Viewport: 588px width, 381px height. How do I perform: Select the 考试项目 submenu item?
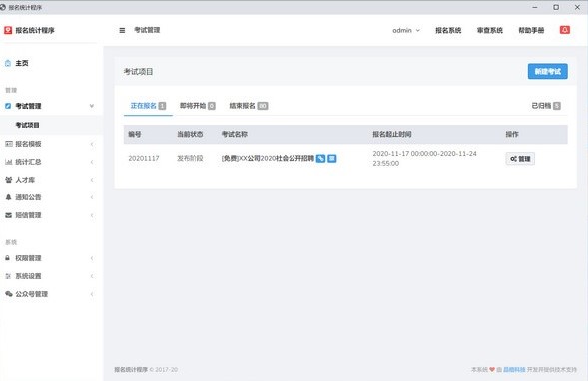coord(51,125)
